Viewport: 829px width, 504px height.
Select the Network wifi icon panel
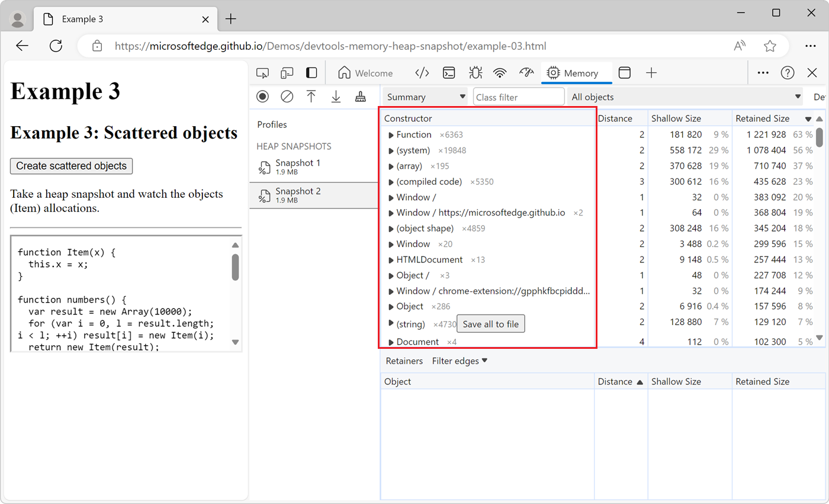[500, 72]
